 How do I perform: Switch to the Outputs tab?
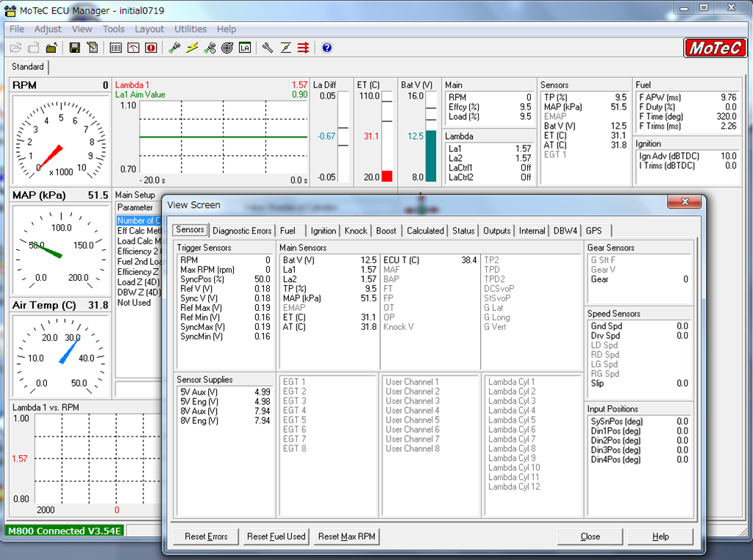point(497,231)
